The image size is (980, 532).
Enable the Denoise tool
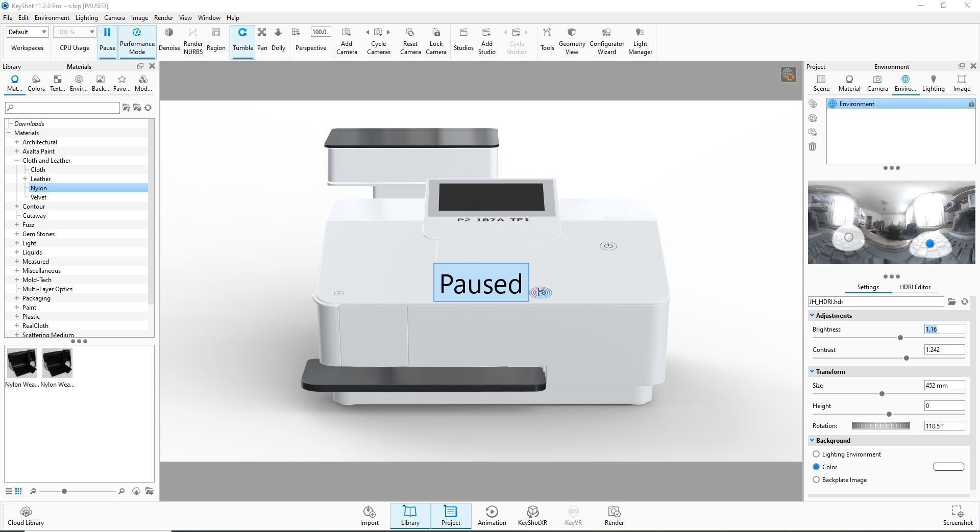(169, 33)
